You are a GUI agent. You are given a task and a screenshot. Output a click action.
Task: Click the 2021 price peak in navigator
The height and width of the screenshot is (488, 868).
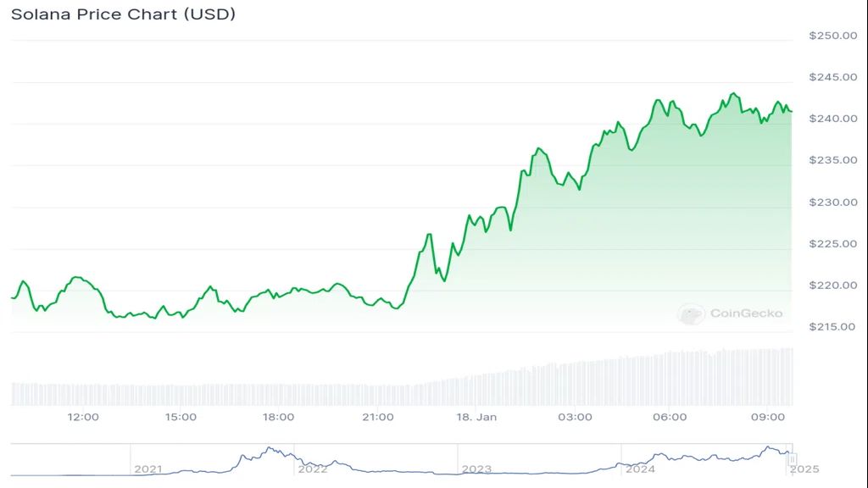click(x=270, y=448)
